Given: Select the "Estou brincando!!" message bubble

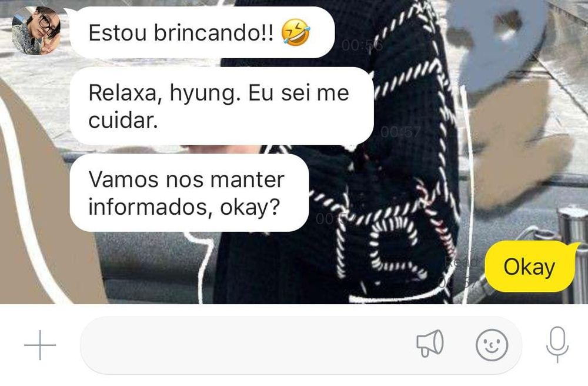Looking at the screenshot, I should 202,32.
